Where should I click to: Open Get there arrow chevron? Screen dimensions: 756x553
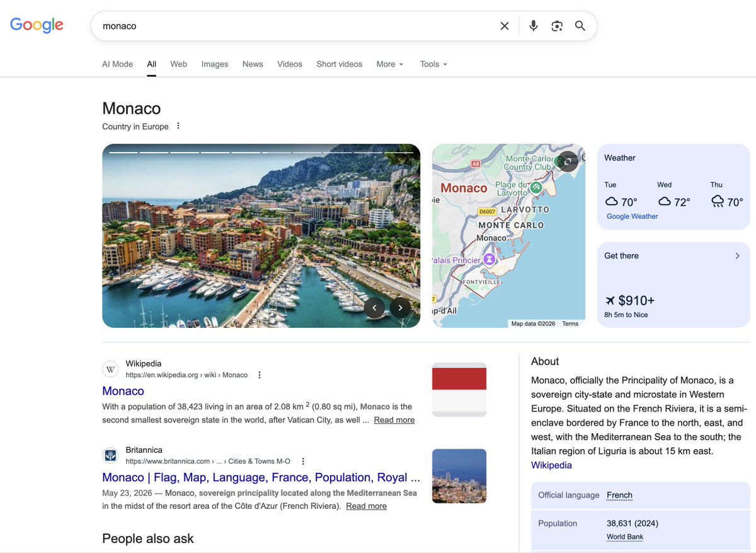(x=737, y=256)
